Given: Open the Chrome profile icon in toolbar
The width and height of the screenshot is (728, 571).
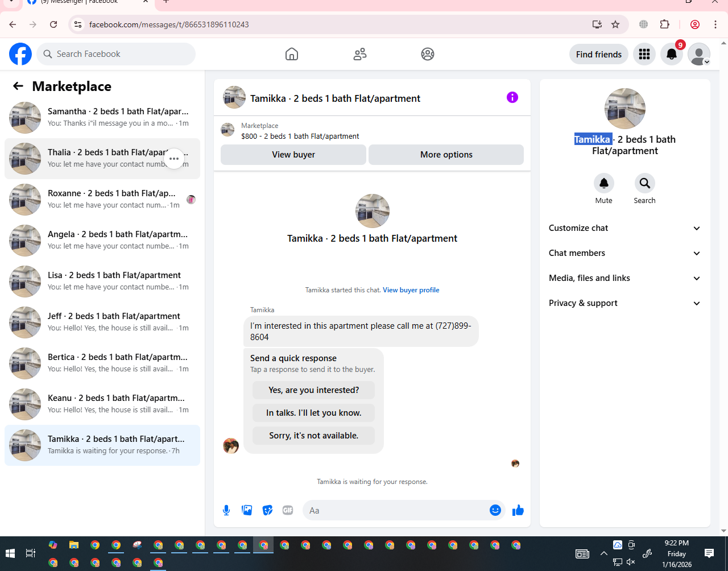Looking at the screenshot, I should [x=695, y=24].
